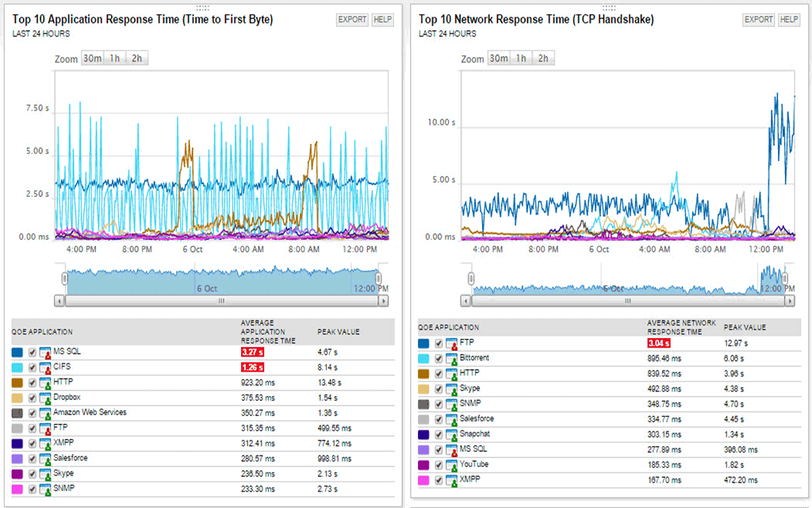Uncheck the CIFS application checkbox
Screen dimensions: 812x508
32,367
